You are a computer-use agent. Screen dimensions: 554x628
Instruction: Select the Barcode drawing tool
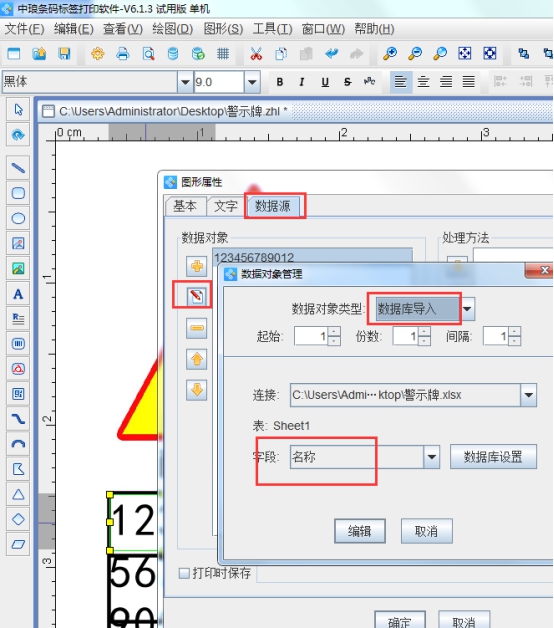pos(18,344)
